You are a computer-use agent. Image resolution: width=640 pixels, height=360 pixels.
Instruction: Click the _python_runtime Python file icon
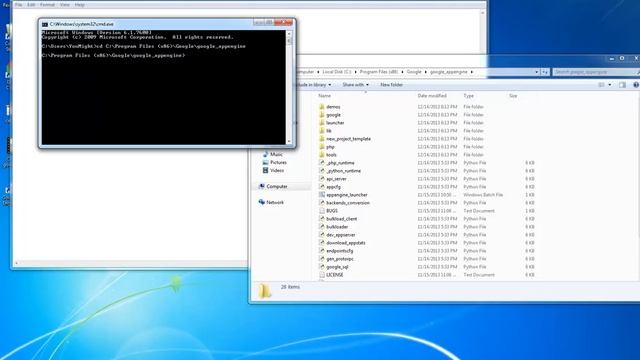point(322,171)
